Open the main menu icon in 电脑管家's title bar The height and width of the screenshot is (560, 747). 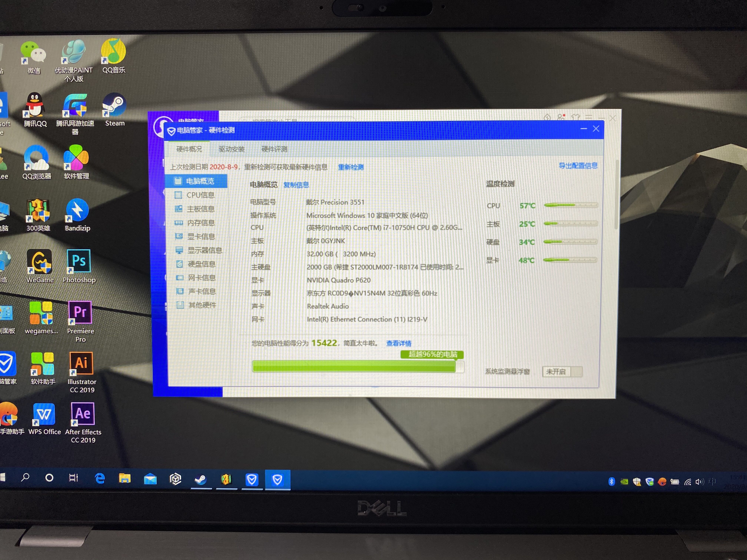click(x=589, y=117)
